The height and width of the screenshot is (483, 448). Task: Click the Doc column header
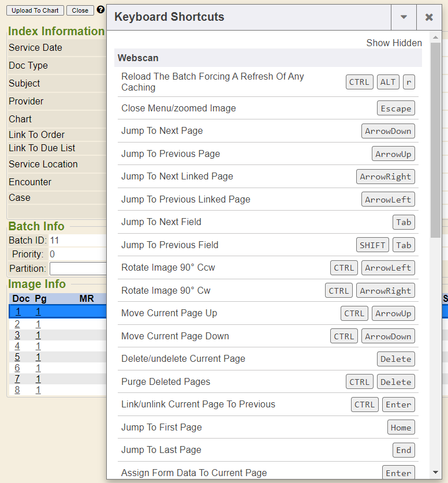click(21, 298)
